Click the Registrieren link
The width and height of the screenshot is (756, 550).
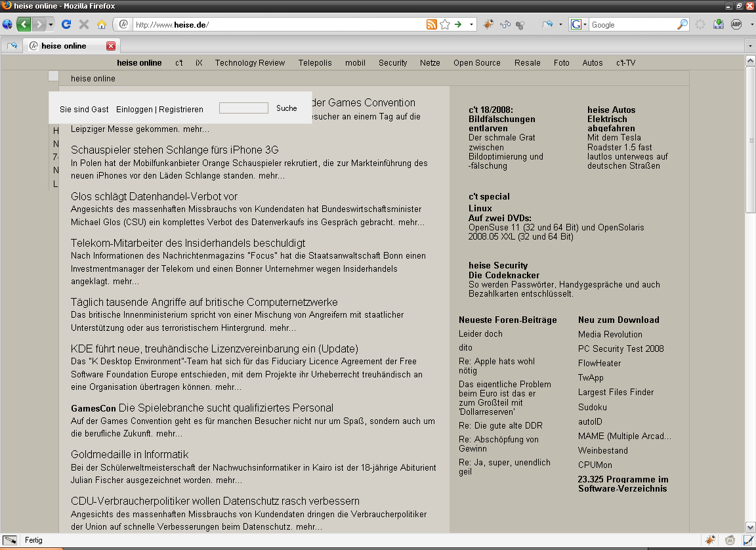(181, 110)
